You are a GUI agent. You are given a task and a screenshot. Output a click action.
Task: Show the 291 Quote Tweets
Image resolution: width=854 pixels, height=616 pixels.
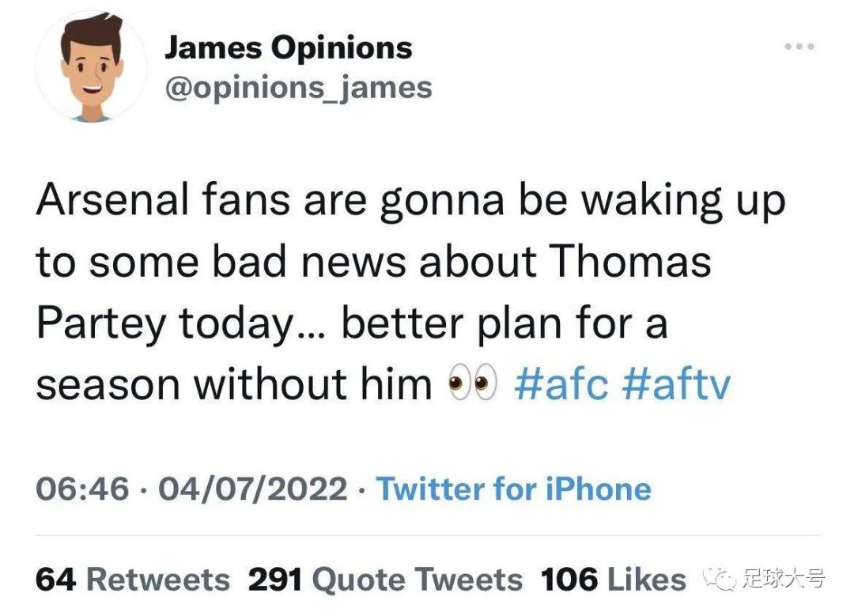[x=386, y=580]
